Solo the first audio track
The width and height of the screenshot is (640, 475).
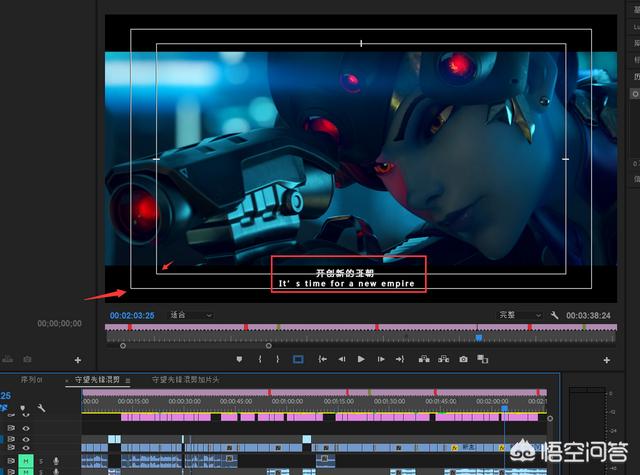41,461
